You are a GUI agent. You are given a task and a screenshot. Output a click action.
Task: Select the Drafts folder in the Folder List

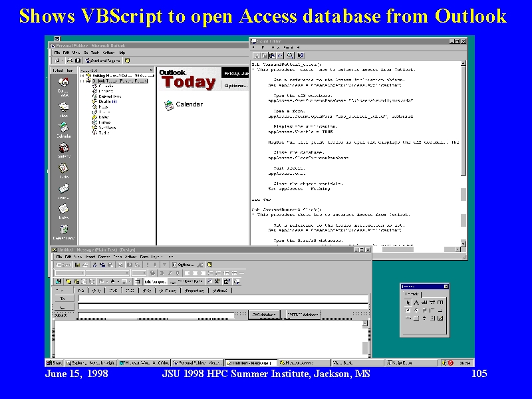pyautogui.click(x=107, y=102)
